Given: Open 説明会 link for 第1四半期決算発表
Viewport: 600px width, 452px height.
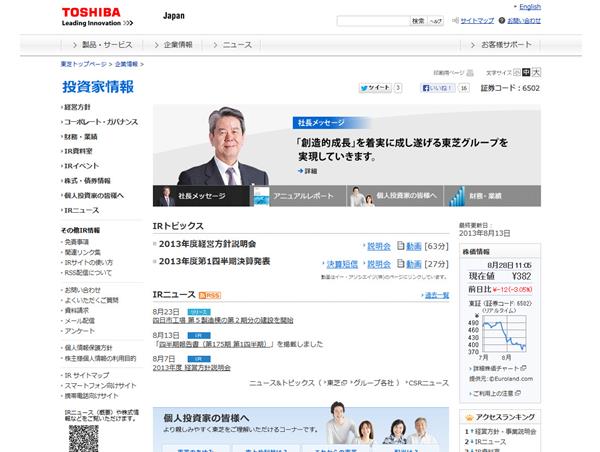Looking at the screenshot, I should pyautogui.click(x=378, y=264).
